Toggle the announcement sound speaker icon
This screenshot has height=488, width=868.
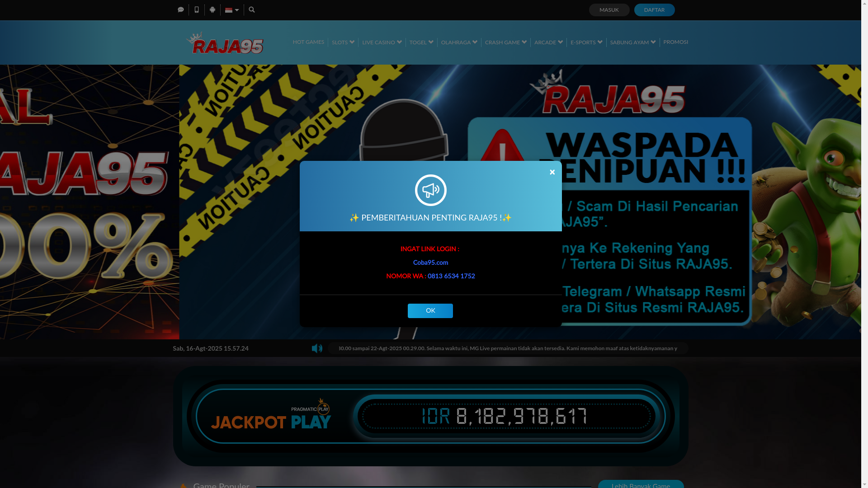coord(317,348)
